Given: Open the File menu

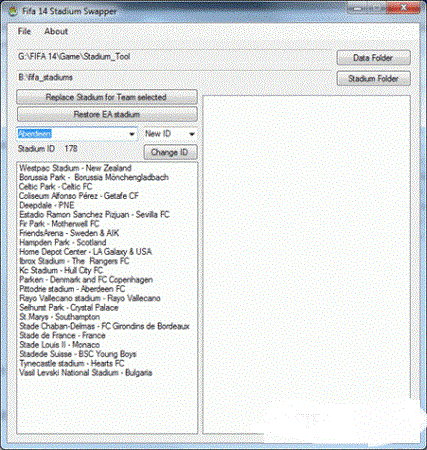Looking at the screenshot, I should tap(24, 31).
